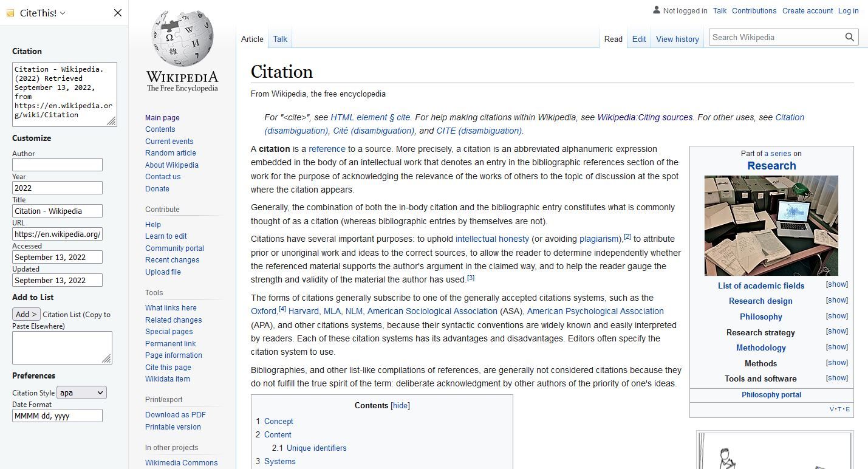Click the Research series photo thumbnail
The height and width of the screenshot is (469, 868).
pos(771,225)
